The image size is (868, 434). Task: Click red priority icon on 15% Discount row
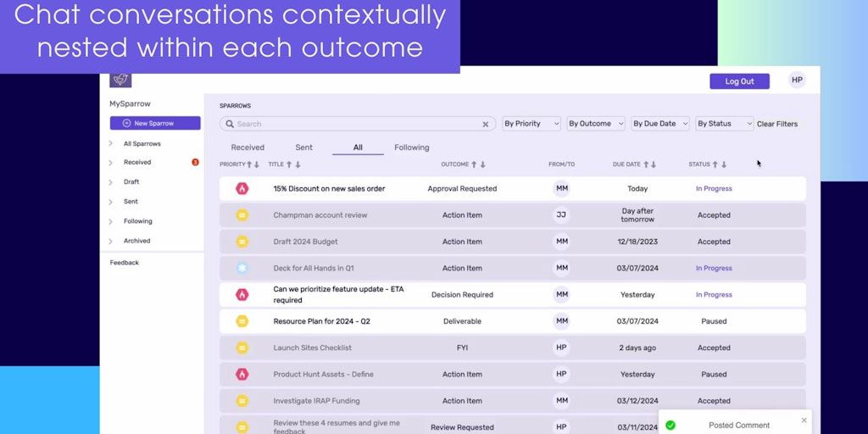coord(242,189)
